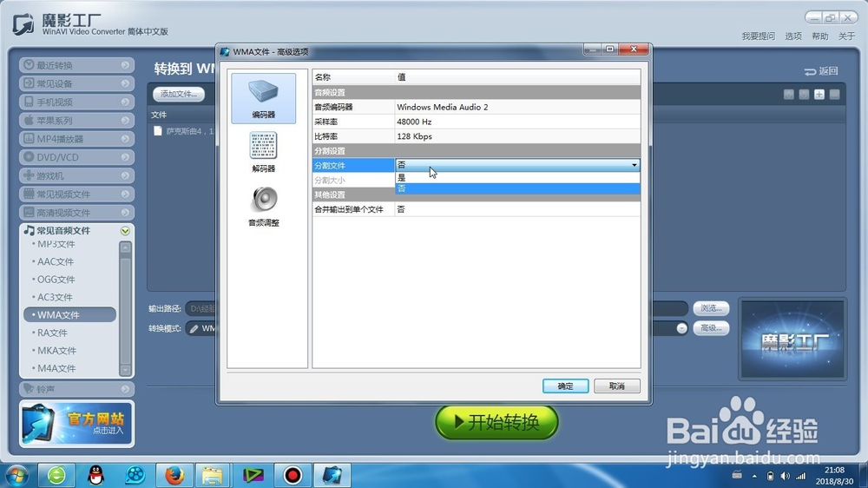Expand 手机视频 sidebar category

(77, 102)
